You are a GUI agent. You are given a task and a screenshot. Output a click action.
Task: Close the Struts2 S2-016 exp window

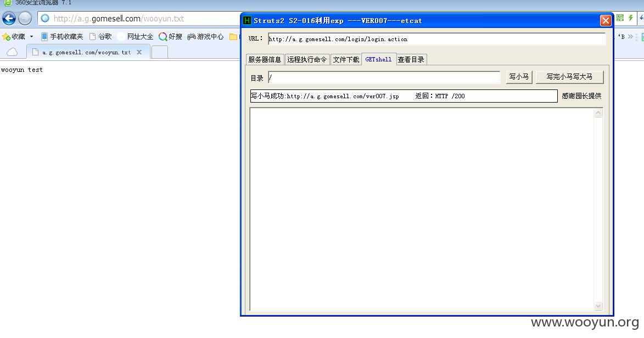tap(606, 20)
